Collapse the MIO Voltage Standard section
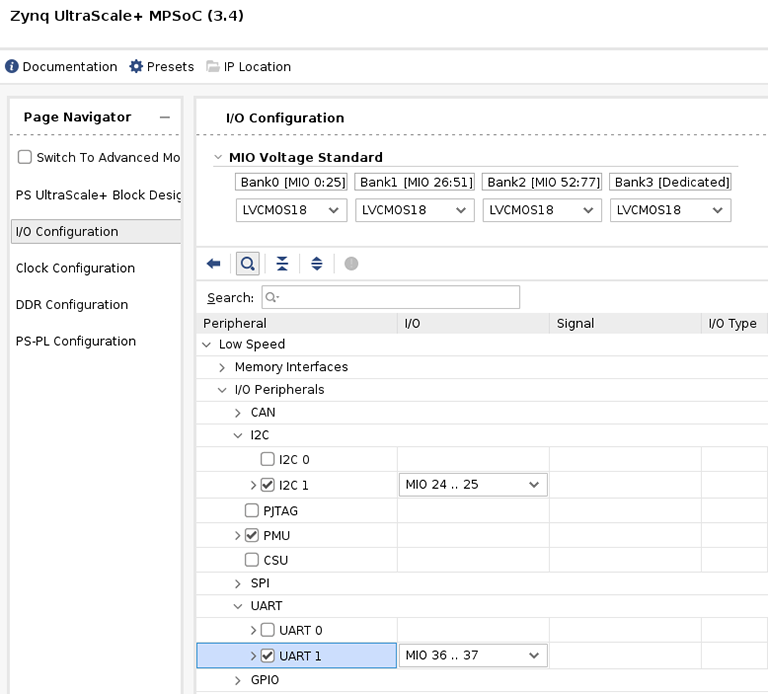This screenshot has width=768, height=694. tap(219, 158)
